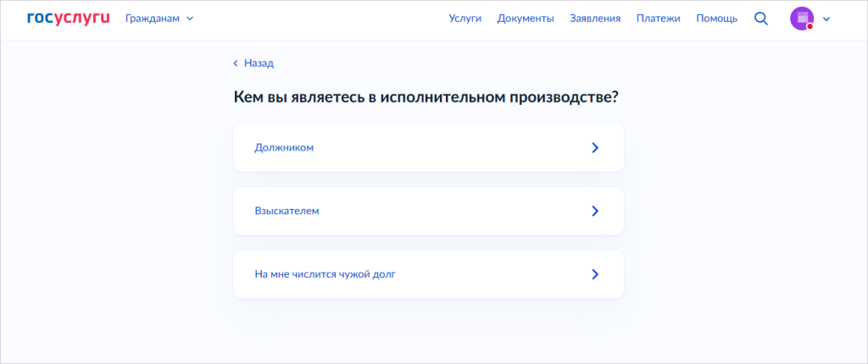Viewport: 868px width, 364px height.
Task: Open the Услуги menu item
Action: (465, 19)
